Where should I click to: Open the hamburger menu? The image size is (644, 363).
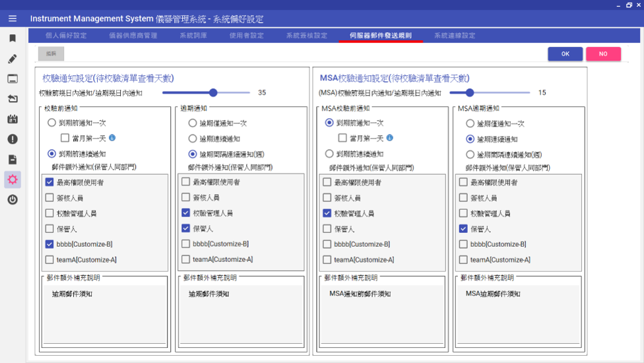[13, 18]
